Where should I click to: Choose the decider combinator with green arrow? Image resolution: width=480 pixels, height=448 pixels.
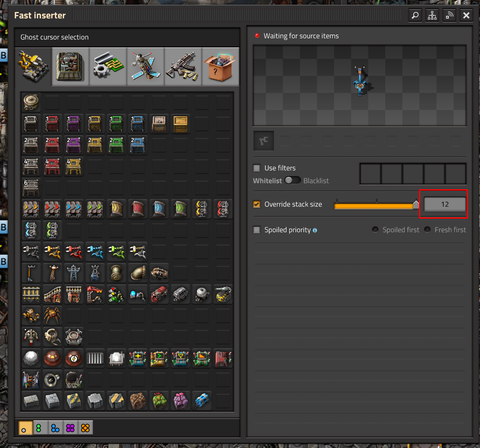(159, 358)
